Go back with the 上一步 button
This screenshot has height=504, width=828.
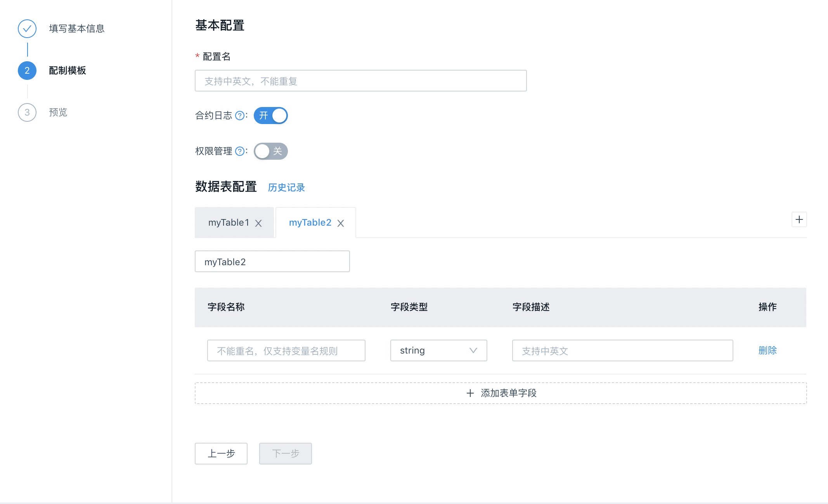[x=221, y=454]
